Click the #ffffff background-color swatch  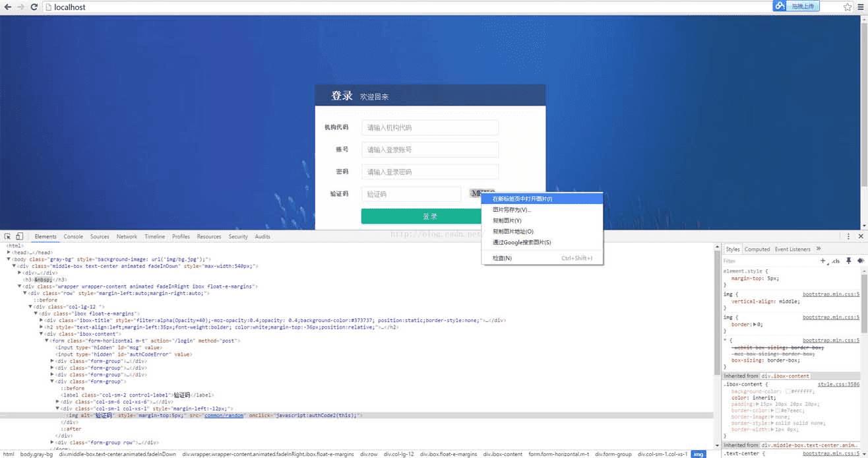tap(788, 391)
